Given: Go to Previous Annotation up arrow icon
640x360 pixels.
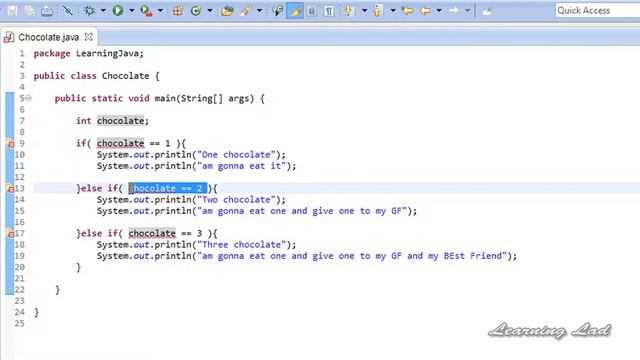Looking at the screenshot, I should [378, 11].
